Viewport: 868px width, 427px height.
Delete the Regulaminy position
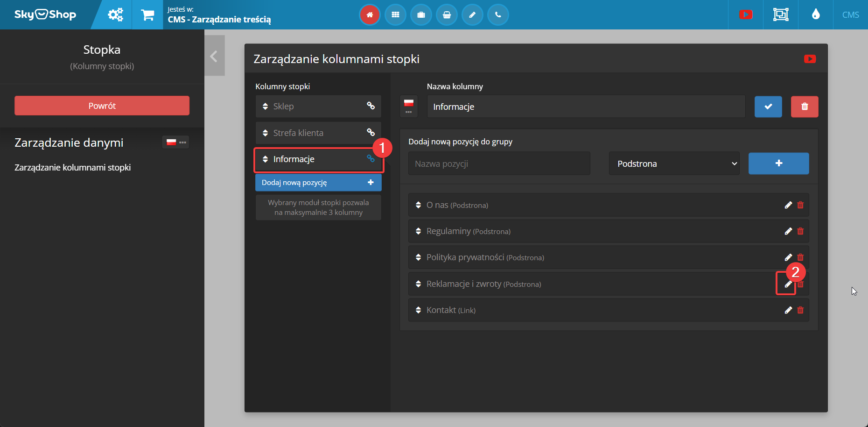pos(800,231)
